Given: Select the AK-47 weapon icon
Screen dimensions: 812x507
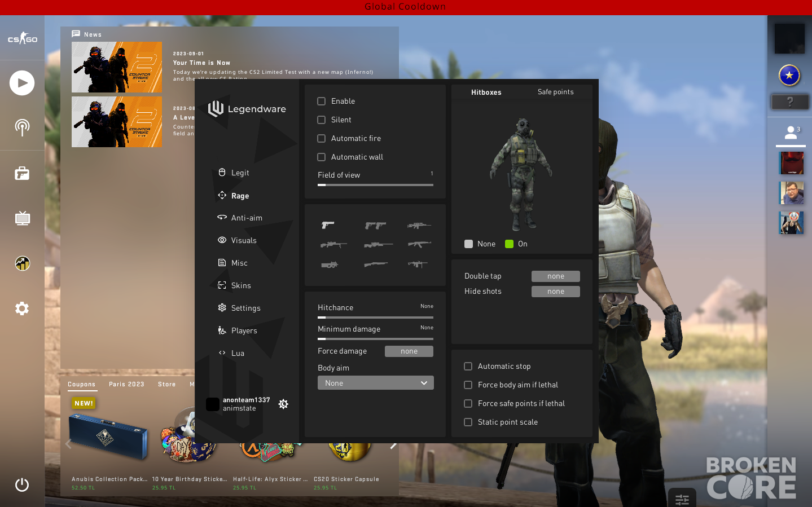Looking at the screenshot, I should [x=419, y=244].
